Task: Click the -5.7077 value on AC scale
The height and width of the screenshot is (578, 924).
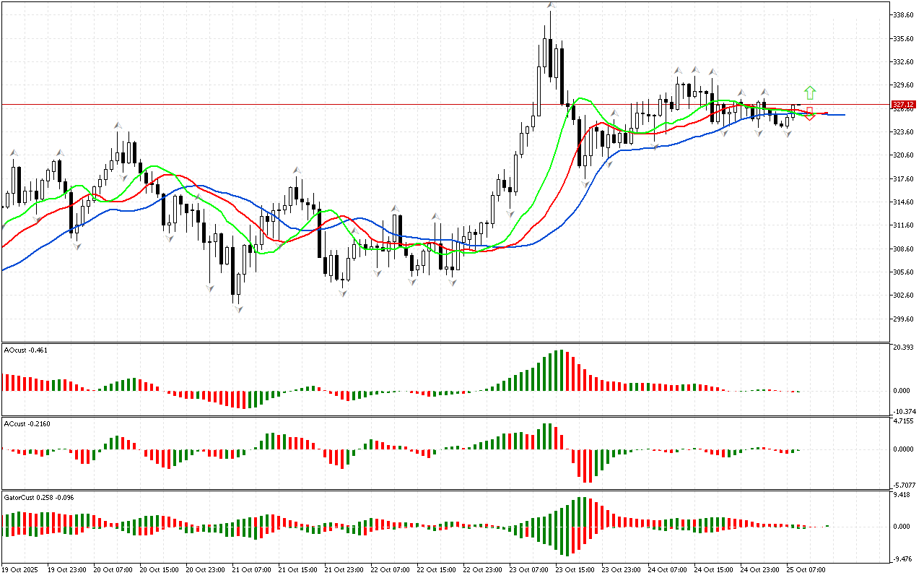Action: coord(905,485)
